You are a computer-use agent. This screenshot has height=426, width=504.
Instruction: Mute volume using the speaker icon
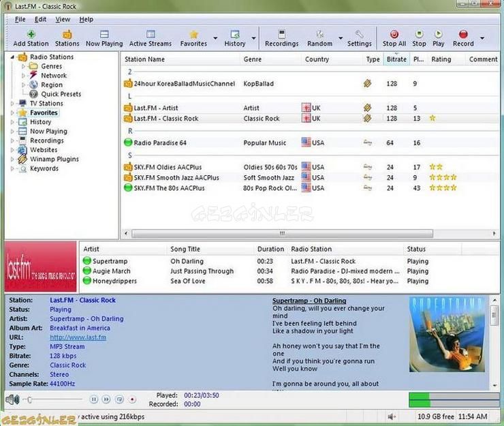point(12,399)
